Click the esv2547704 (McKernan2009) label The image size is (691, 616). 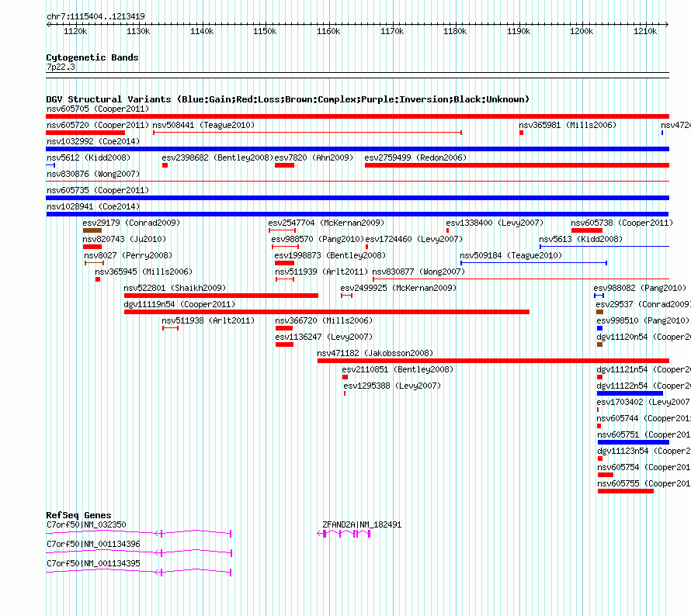(326, 223)
